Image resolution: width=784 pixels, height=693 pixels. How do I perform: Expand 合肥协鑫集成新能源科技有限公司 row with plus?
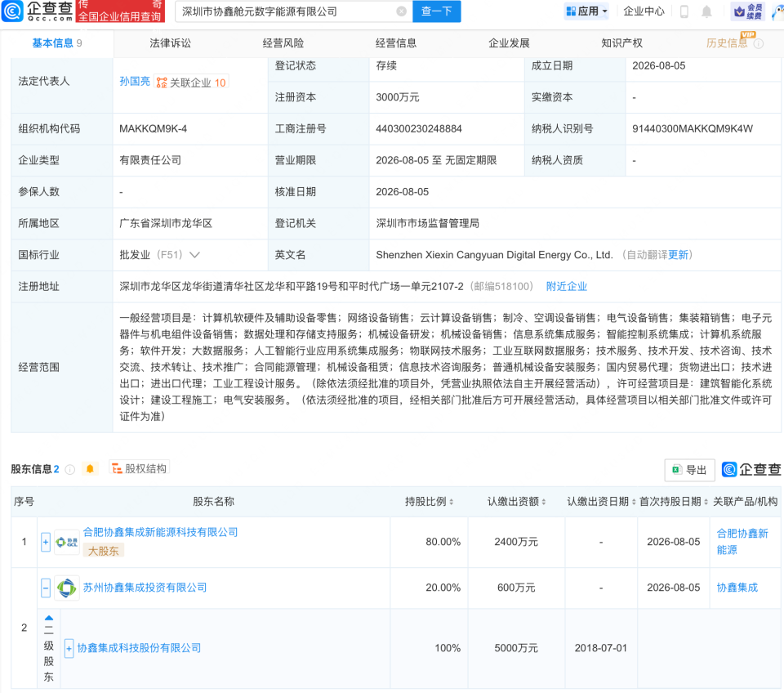[x=46, y=542]
